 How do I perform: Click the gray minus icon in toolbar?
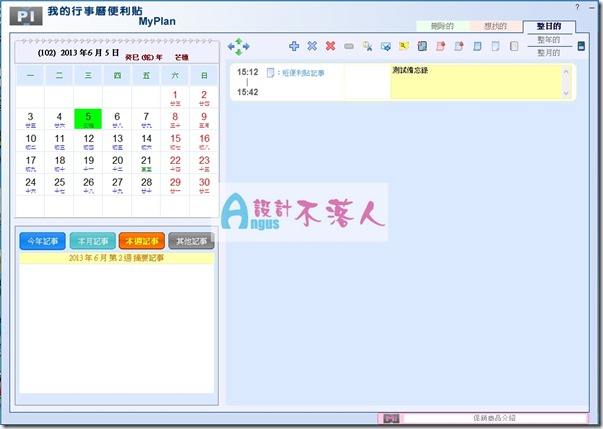(x=348, y=46)
